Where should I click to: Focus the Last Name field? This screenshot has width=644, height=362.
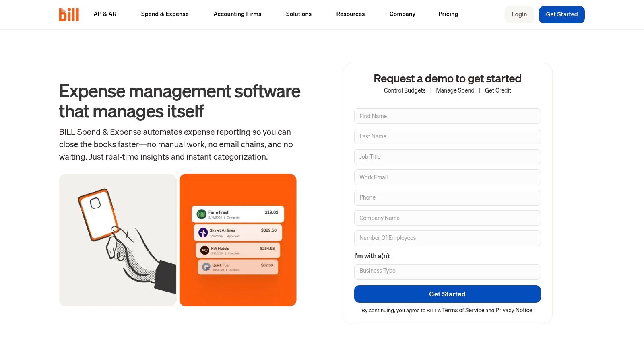point(448,136)
